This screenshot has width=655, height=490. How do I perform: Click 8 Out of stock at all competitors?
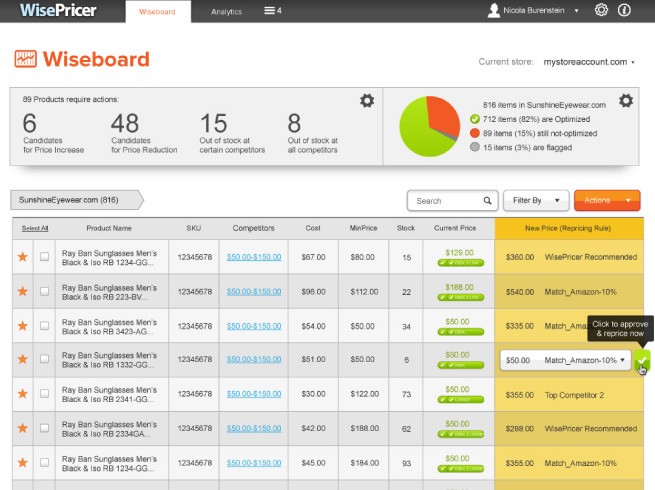(313, 133)
